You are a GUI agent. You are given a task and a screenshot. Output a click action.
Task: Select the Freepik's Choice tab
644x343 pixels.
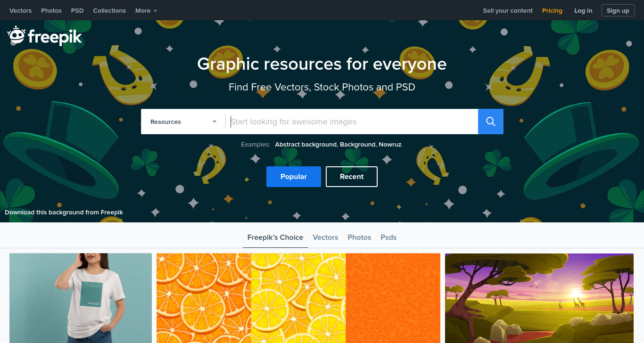pyautogui.click(x=275, y=237)
